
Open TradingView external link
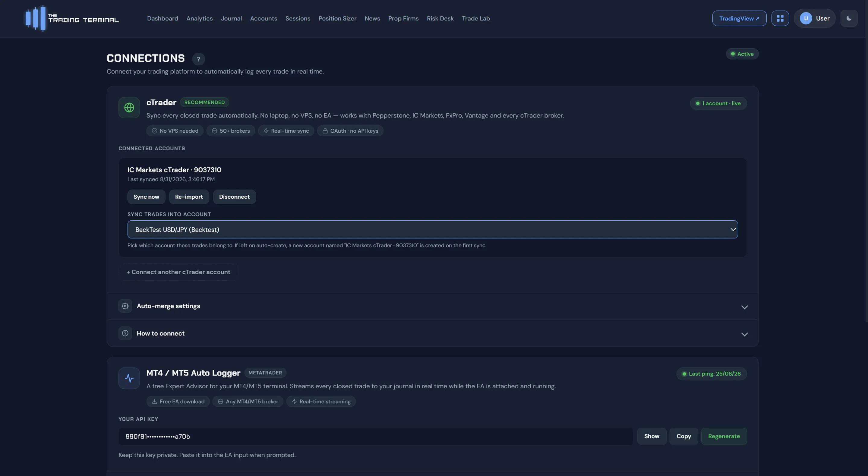click(x=739, y=18)
